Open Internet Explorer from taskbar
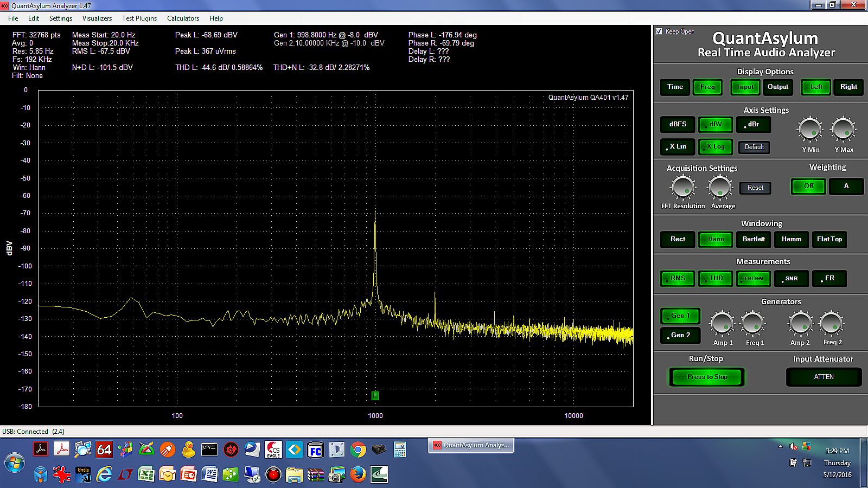Screen dimensions: 868x488 point(104,474)
